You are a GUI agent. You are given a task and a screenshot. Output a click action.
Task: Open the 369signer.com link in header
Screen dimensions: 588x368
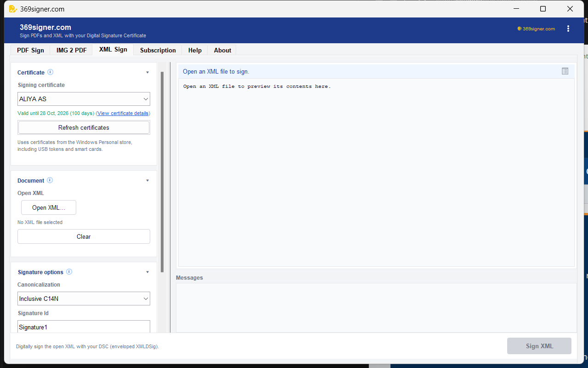point(536,29)
